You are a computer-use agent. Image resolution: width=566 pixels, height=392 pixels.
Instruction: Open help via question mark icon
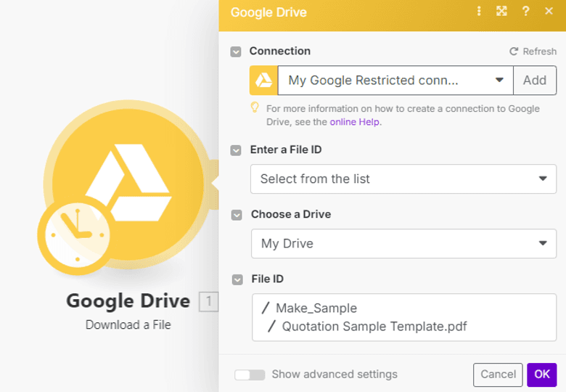pyautogui.click(x=525, y=12)
